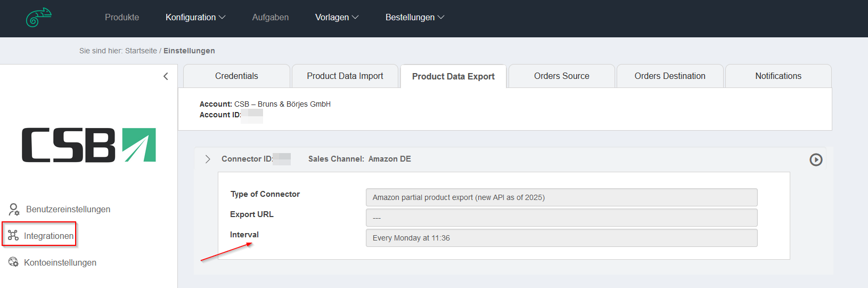Click the 'Amazon DE' sales channel text
Viewport: 868px width, 288px height.
pyautogui.click(x=390, y=159)
